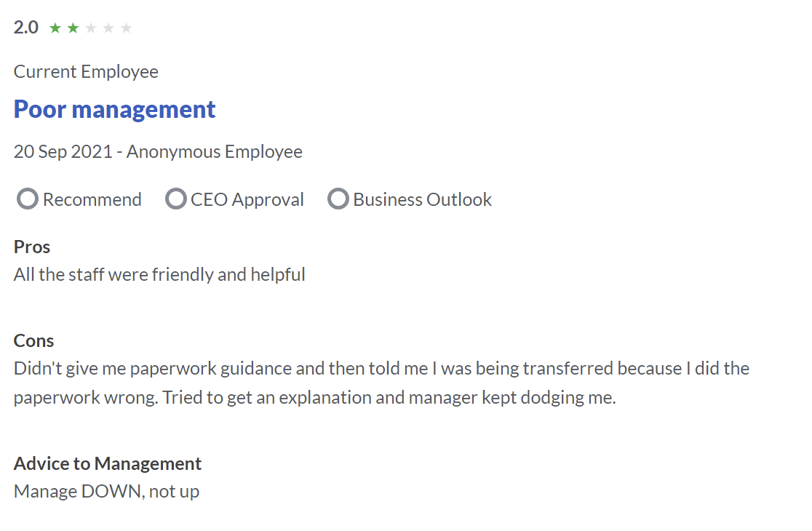Click the 'Cons' section heading
Viewport: 812px width, 531px height.
[33, 340]
